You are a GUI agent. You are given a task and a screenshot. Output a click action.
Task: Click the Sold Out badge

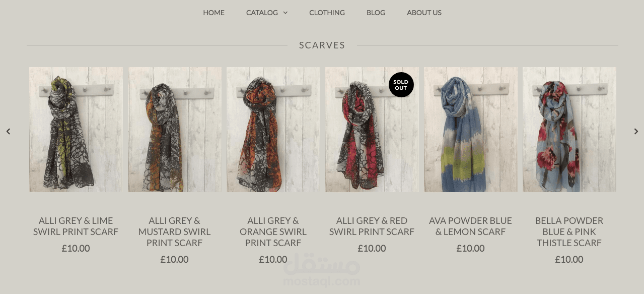[x=401, y=85]
